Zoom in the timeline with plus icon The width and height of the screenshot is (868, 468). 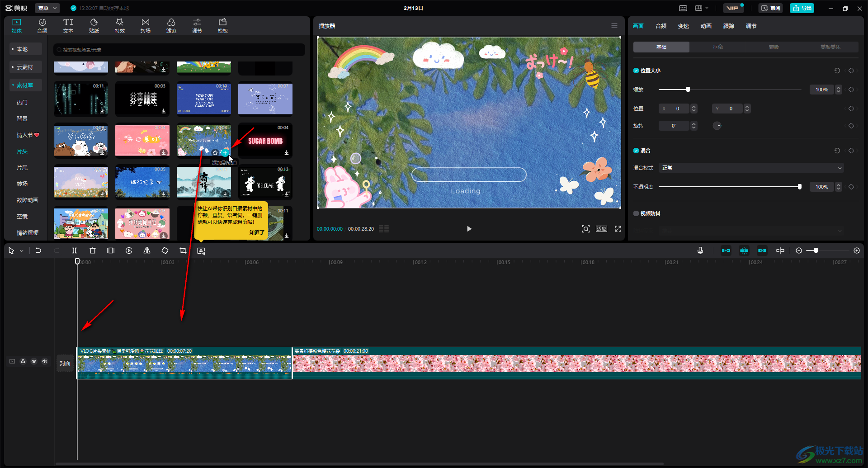[857, 251]
